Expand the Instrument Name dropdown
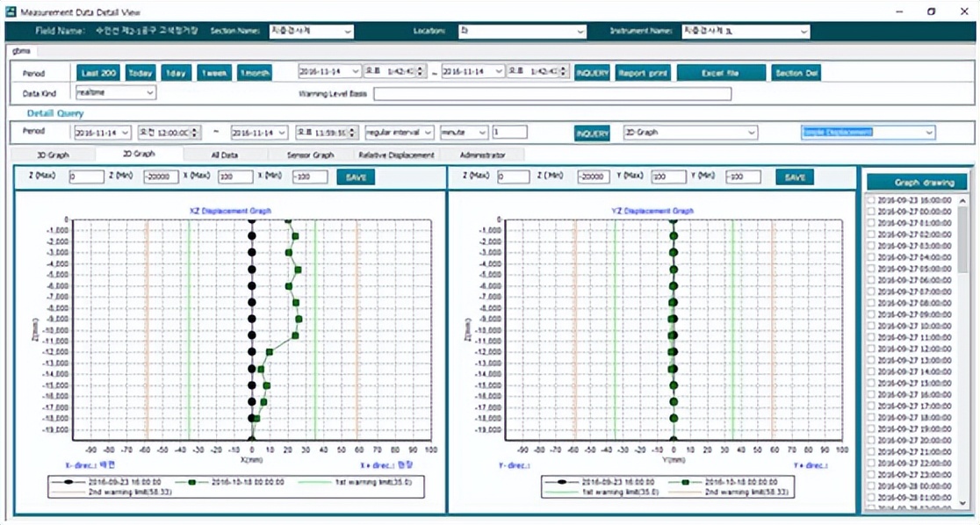This screenshot has height=525, width=980. click(x=745, y=32)
